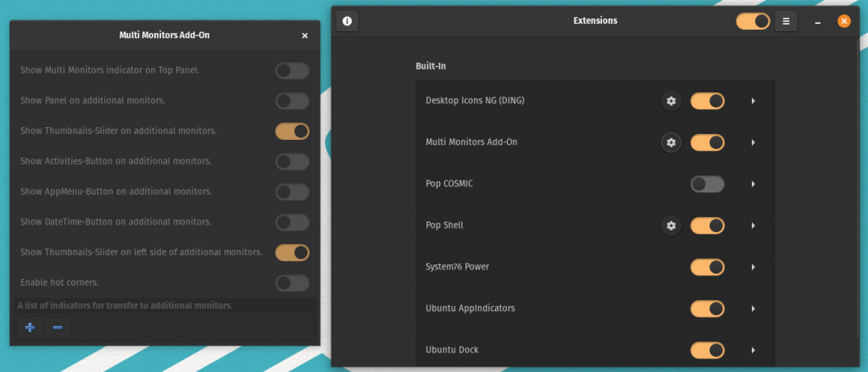Enable Show Panel on additional monitors
Image resolution: width=868 pixels, height=372 pixels.
click(x=292, y=101)
